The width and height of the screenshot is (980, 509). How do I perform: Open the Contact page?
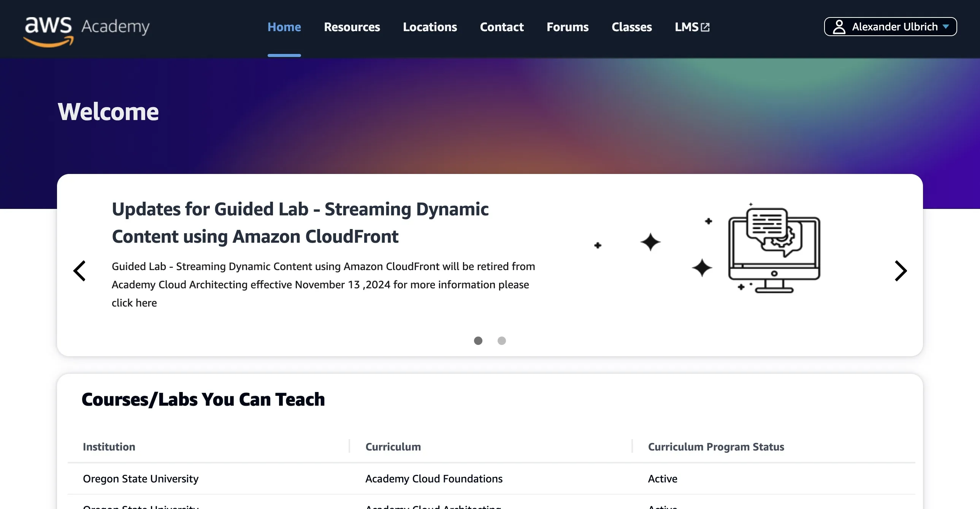(501, 27)
